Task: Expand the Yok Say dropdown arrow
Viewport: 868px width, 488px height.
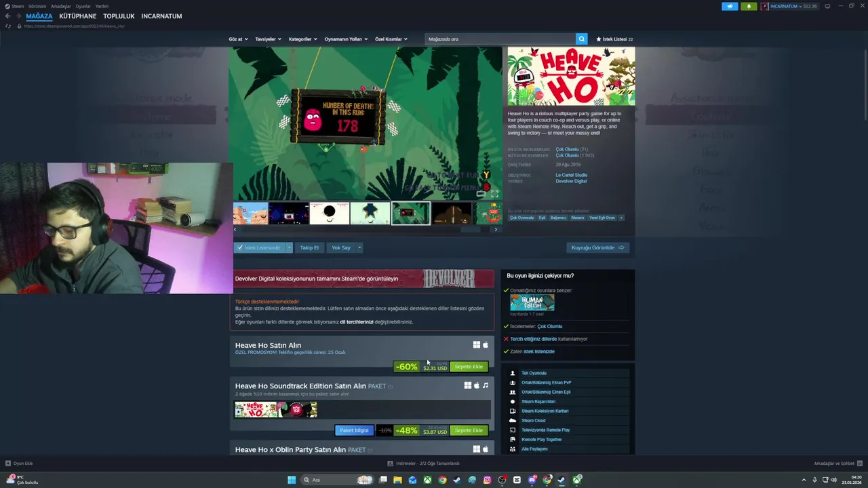Action: [x=359, y=247]
